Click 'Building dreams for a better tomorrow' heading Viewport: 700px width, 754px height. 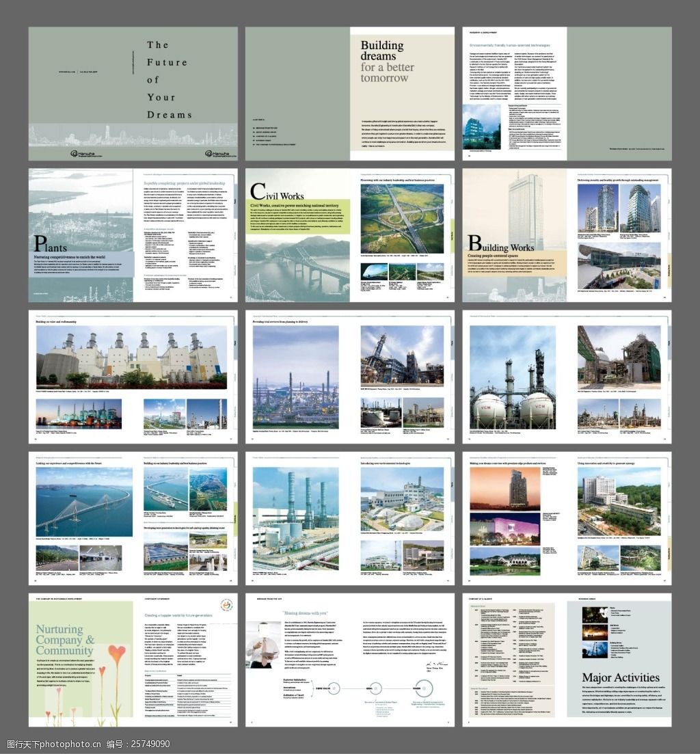388,62
